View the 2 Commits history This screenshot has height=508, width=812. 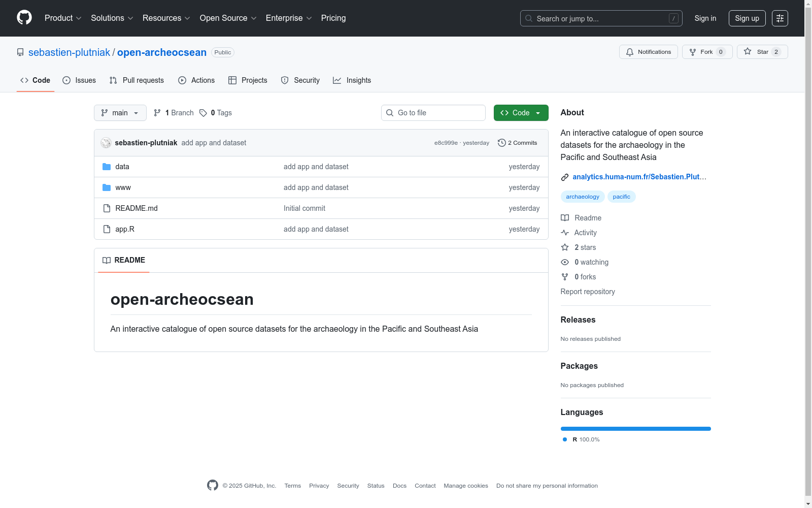[518, 143]
